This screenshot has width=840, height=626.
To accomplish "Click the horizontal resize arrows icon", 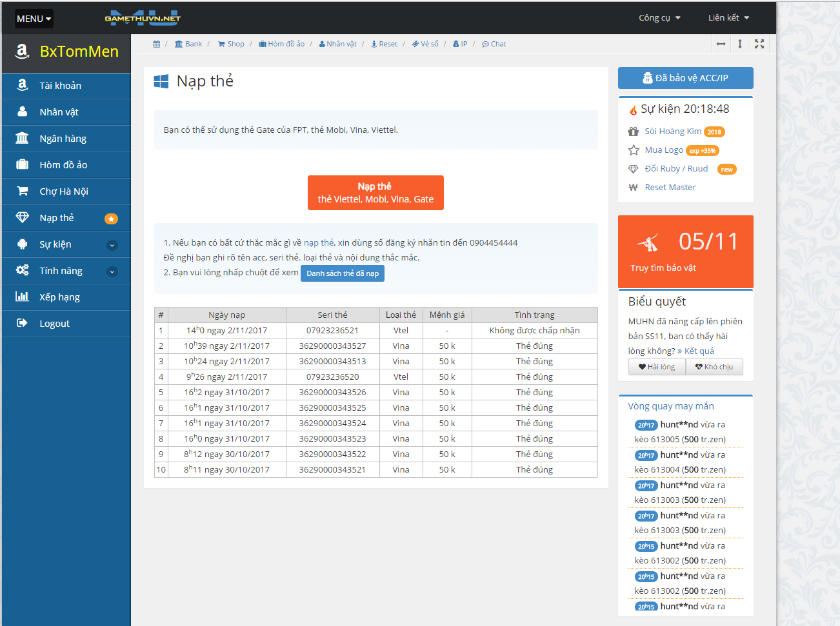I will pos(721,44).
